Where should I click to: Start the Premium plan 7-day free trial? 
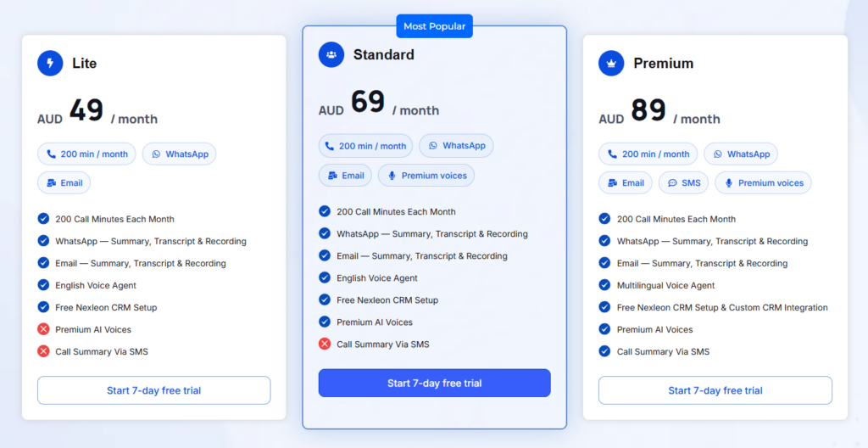[x=715, y=390]
